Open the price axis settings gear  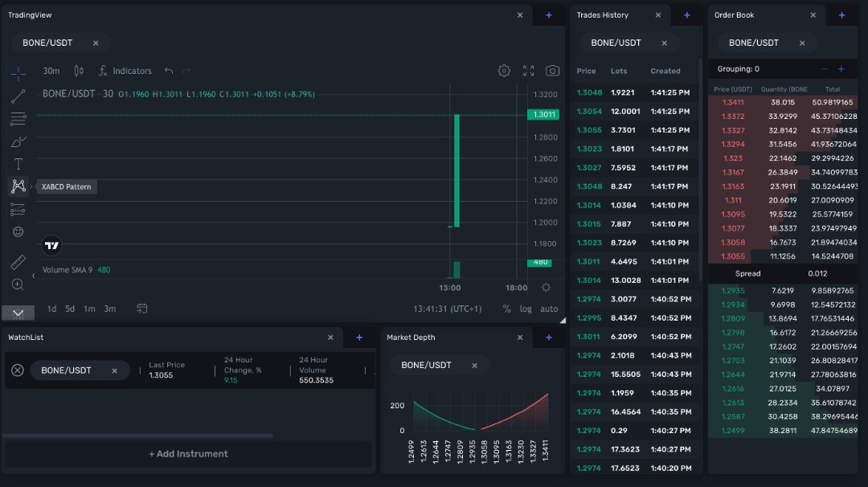pyautogui.click(x=546, y=288)
